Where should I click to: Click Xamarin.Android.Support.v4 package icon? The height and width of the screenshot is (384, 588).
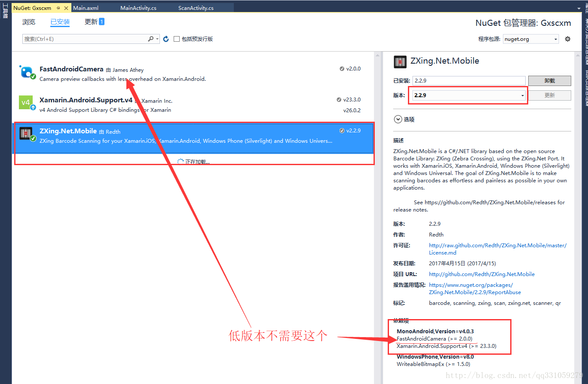click(x=27, y=103)
